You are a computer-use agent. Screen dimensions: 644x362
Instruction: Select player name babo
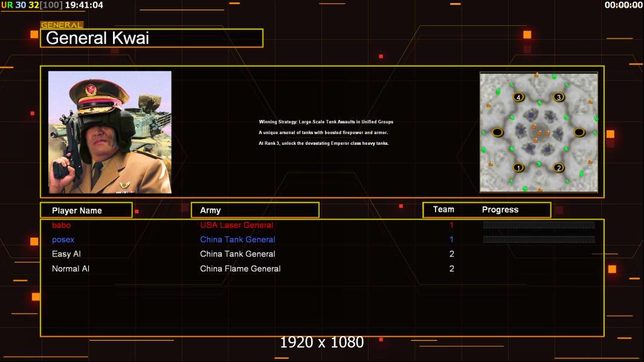tap(61, 225)
